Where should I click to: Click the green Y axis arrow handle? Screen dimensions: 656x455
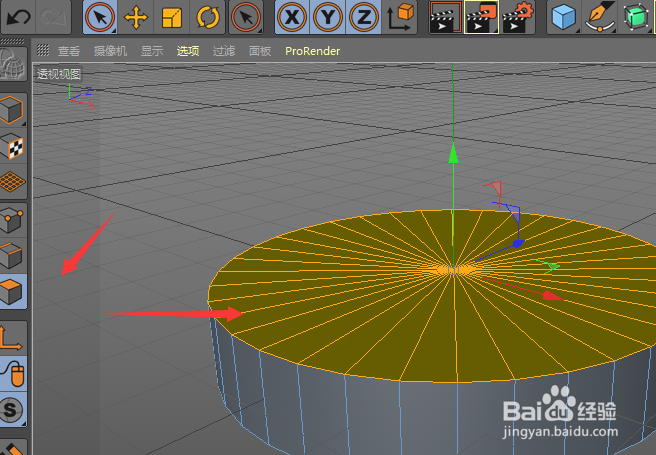(x=453, y=153)
